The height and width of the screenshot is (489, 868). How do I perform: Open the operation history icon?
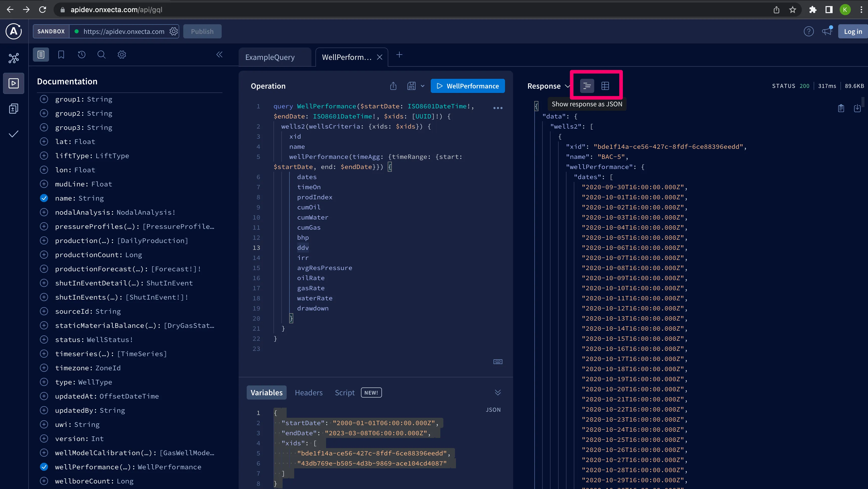pos(82,55)
